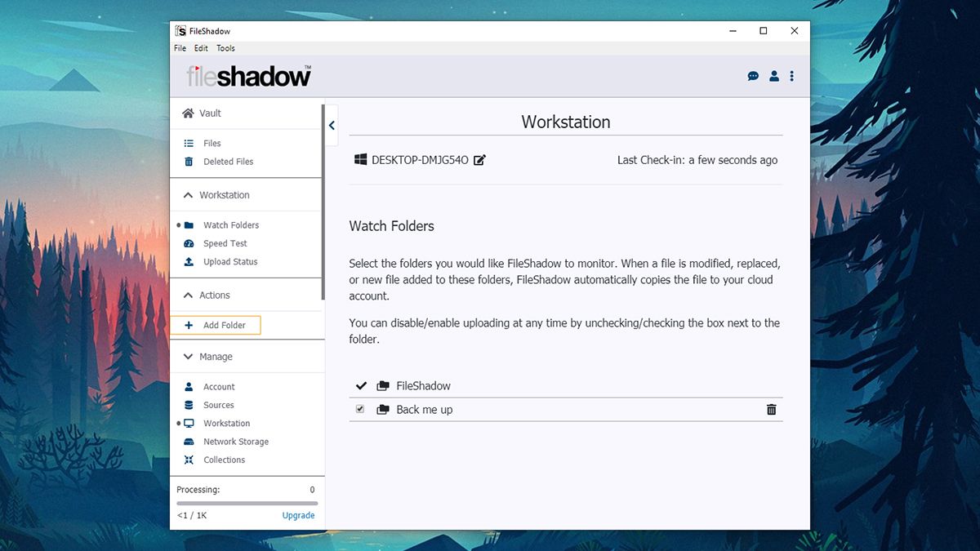
Task: Open the Sources panel
Action: coord(218,405)
